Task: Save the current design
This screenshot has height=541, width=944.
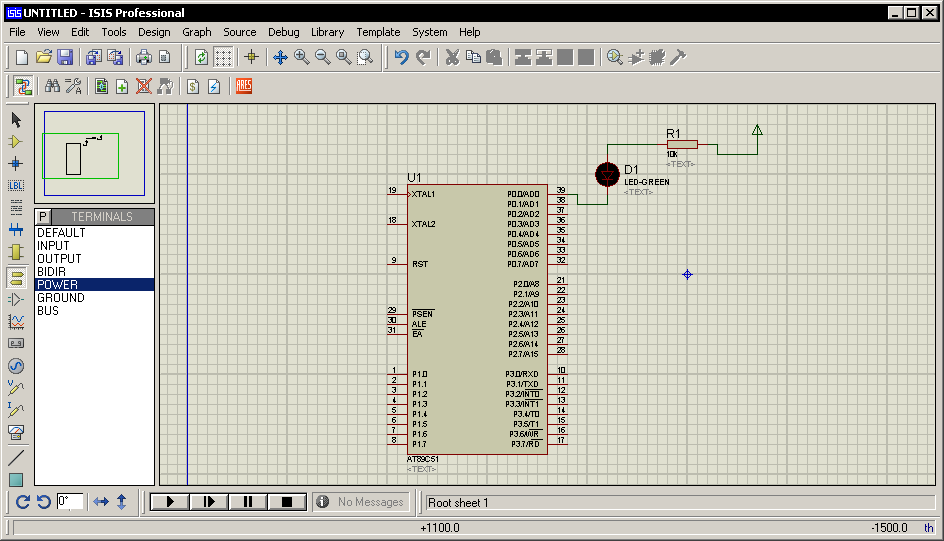Action: [x=64, y=57]
